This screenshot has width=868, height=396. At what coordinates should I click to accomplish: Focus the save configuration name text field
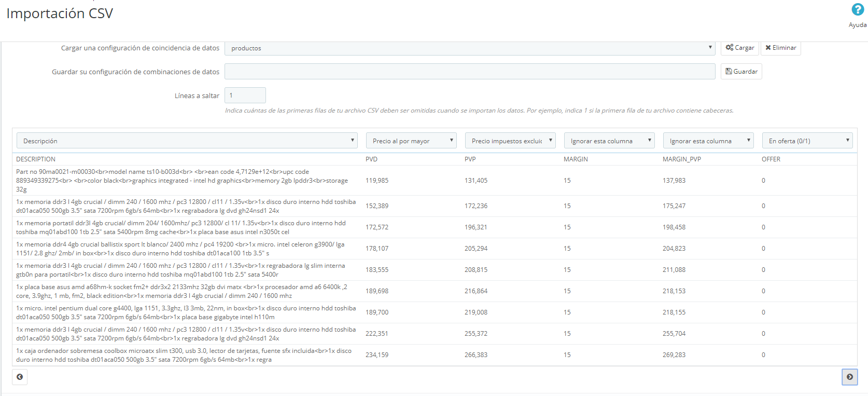pos(470,72)
